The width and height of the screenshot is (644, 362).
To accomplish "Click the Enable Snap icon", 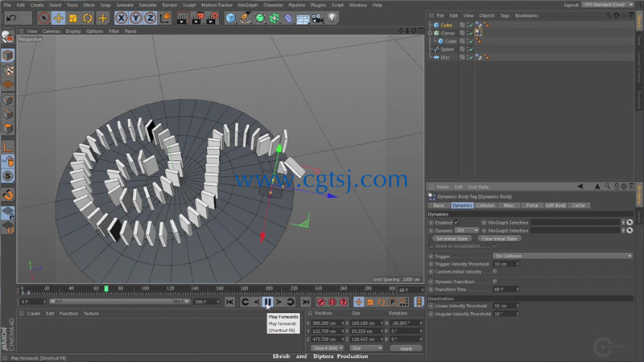I will click(x=8, y=195).
